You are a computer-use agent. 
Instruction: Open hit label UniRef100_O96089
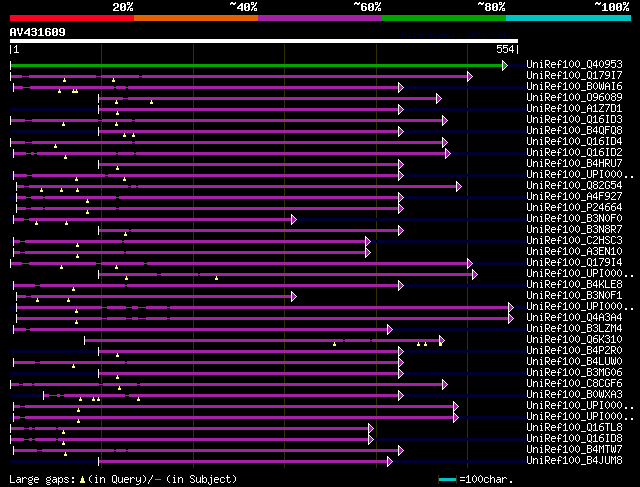[574, 98]
